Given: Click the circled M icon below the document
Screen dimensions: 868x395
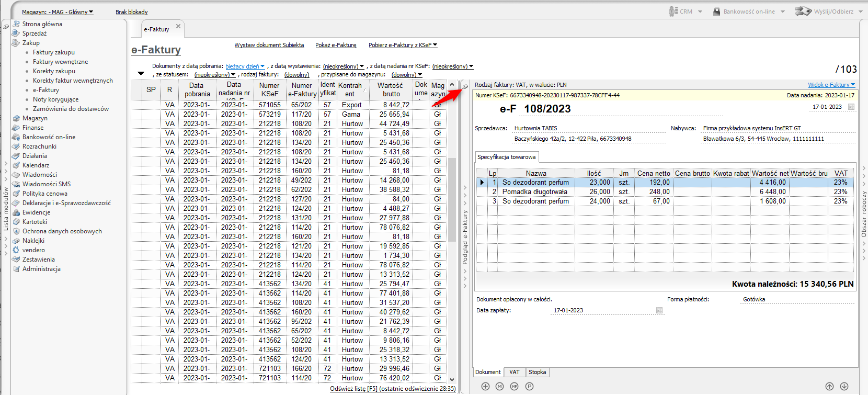Looking at the screenshot, I should 500,386.
